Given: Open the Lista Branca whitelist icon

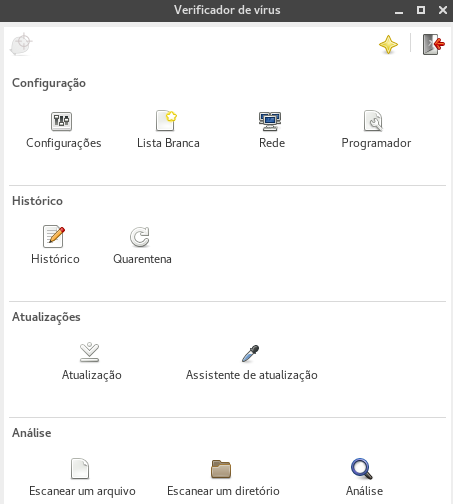Looking at the screenshot, I should click(x=166, y=120).
